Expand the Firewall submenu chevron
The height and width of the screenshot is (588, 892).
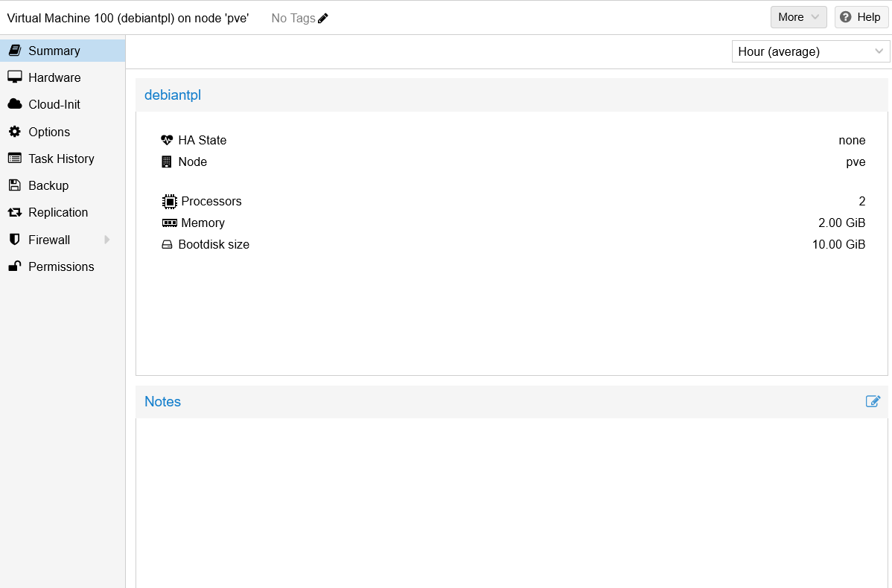[x=106, y=239]
